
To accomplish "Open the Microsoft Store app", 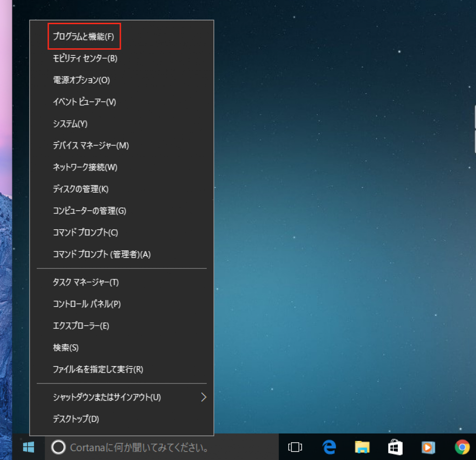I will pyautogui.click(x=395, y=447).
